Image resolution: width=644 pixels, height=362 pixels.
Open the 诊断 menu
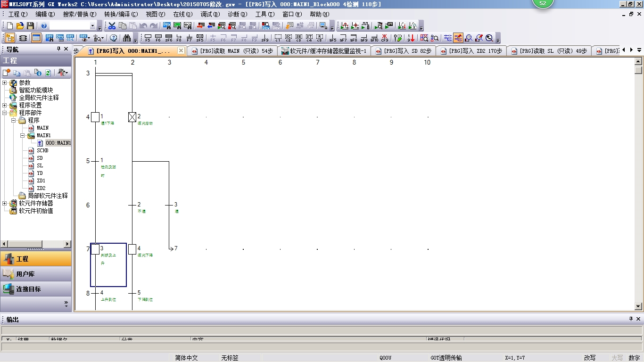coord(237,14)
